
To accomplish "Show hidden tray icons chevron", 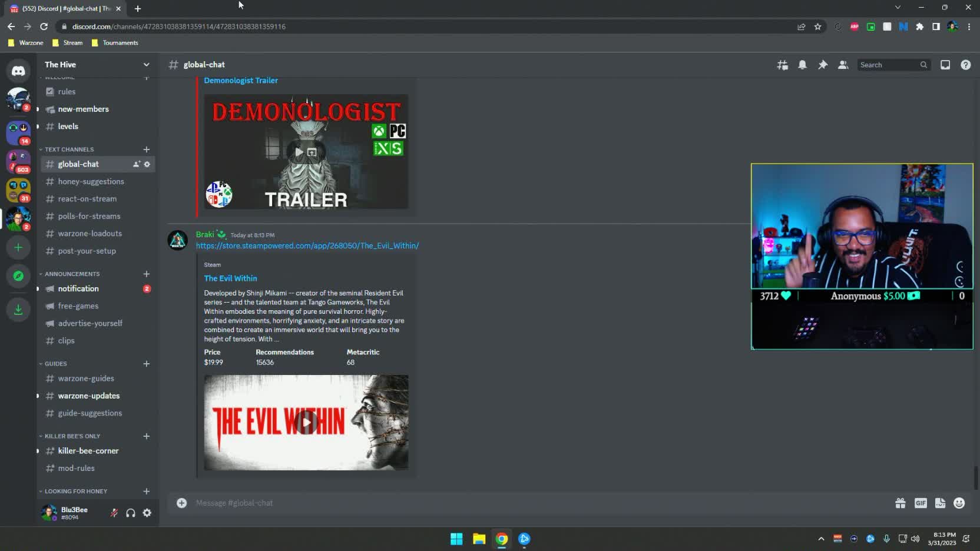I will [821, 539].
